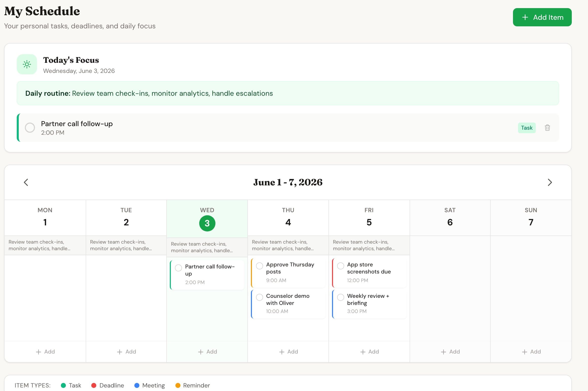This screenshot has width=588, height=391.
Task: Select the SUN 7 day header
Action: pyautogui.click(x=531, y=218)
